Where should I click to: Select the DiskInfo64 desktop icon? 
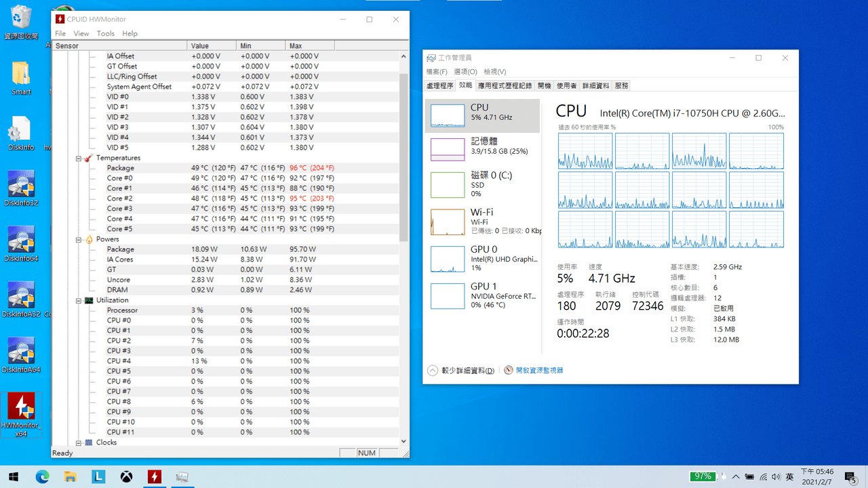21,244
